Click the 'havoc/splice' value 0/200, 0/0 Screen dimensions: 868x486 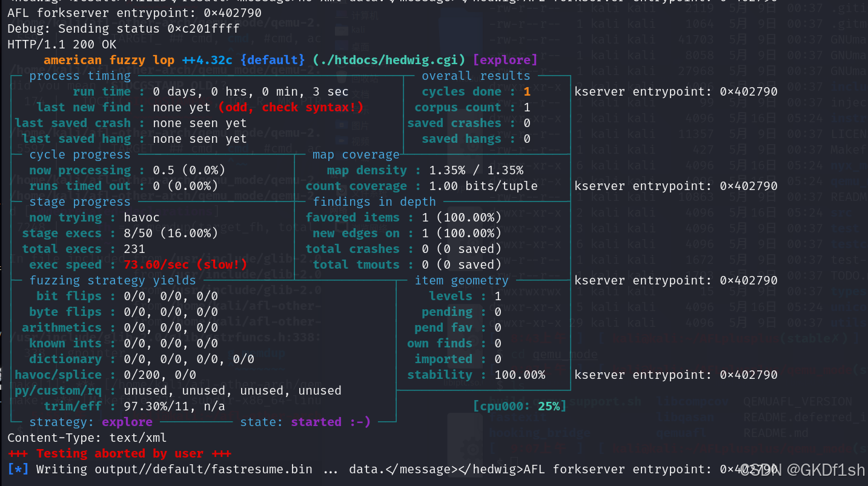pos(160,375)
